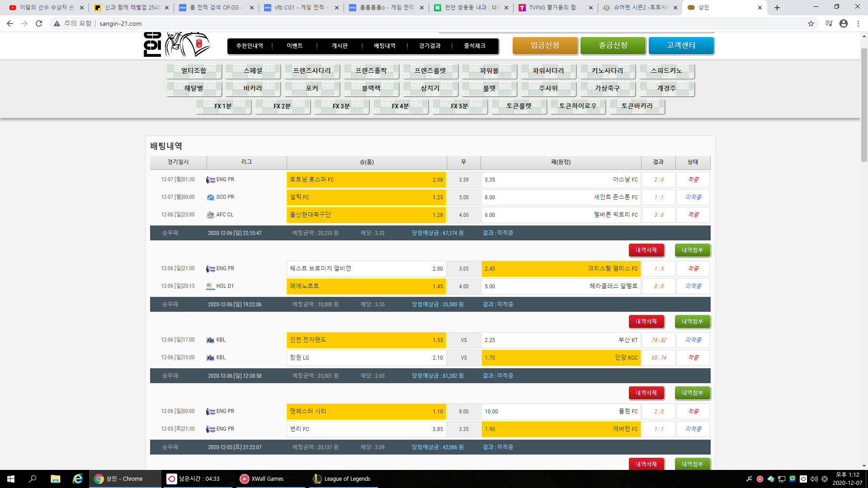Open Windows taskbar search icon

33,479
